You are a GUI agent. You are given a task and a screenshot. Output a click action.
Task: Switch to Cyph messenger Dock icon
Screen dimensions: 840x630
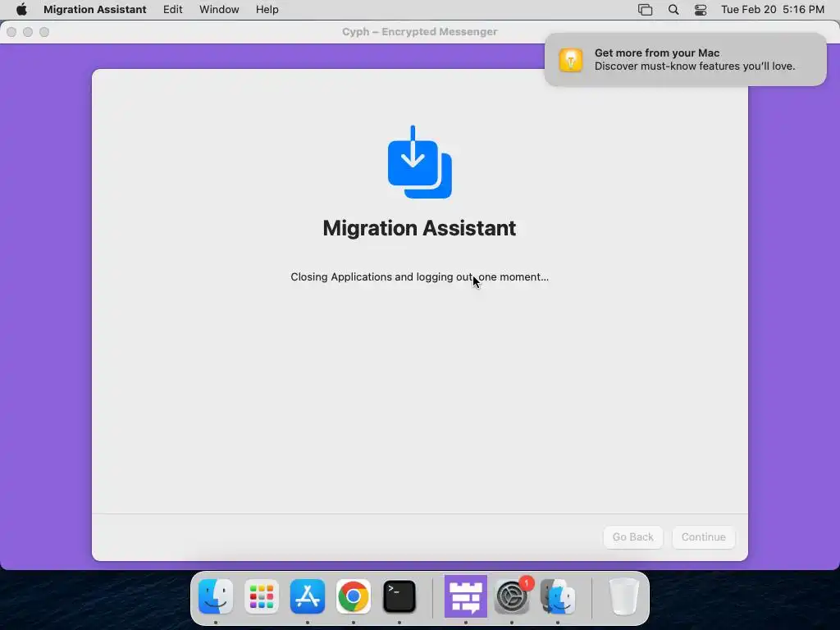click(466, 596)
